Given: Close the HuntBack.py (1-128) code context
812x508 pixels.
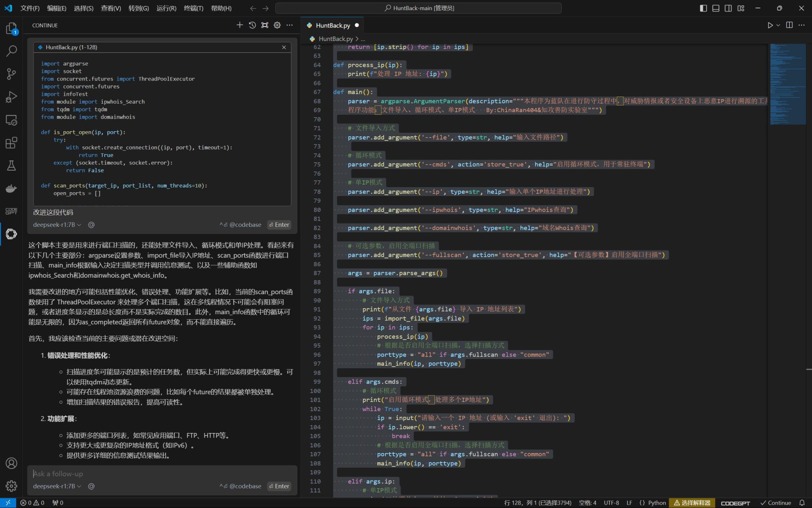Looking at the screenshot, I should [x=284, y=47].
